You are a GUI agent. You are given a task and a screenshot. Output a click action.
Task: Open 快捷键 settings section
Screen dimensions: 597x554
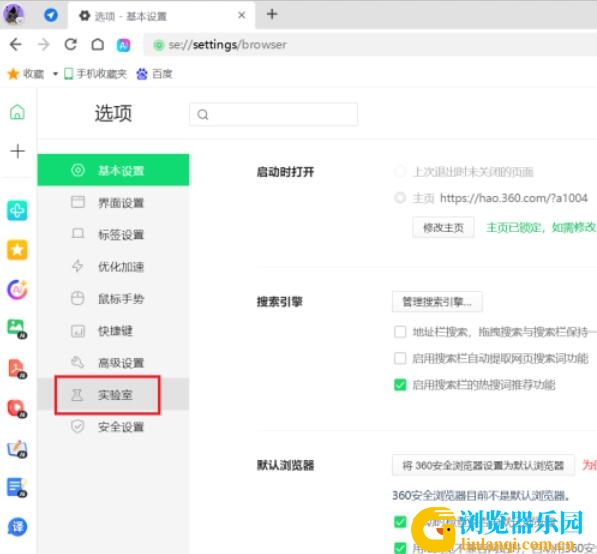tap(113, 330)
